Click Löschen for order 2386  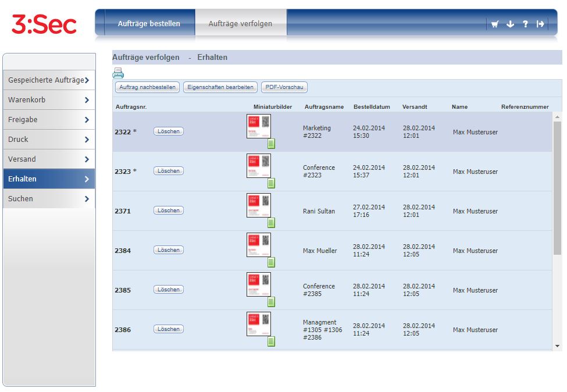pos(169,329)
